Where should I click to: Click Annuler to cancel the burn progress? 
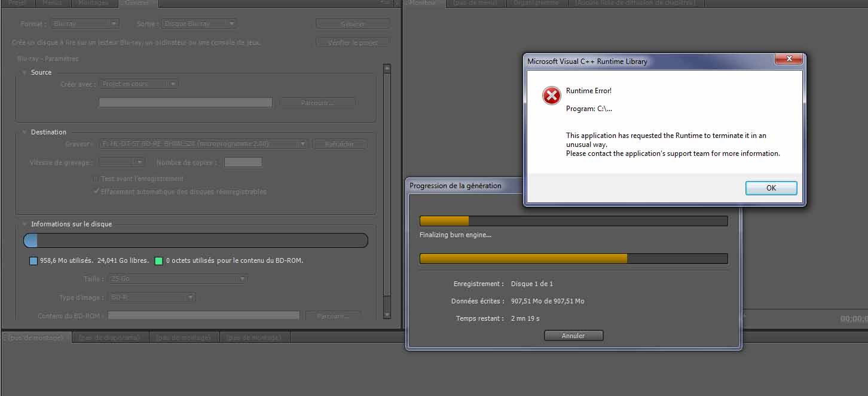(x=573, y=336)
